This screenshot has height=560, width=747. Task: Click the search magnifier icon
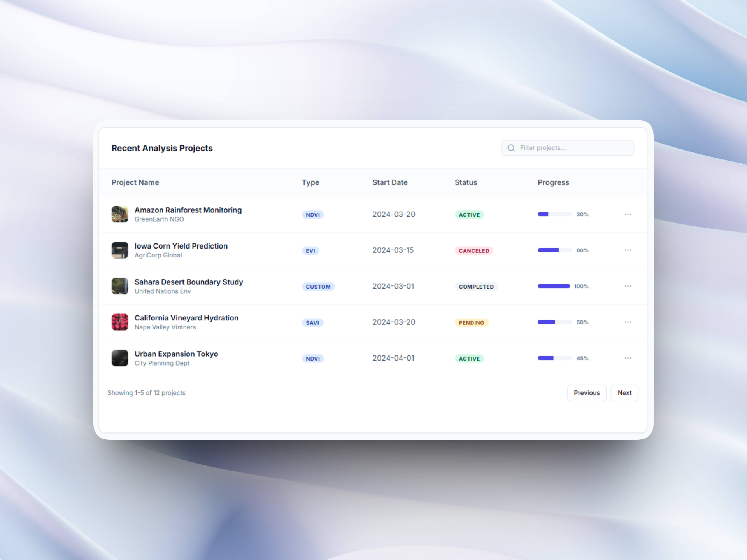(511, 148)
